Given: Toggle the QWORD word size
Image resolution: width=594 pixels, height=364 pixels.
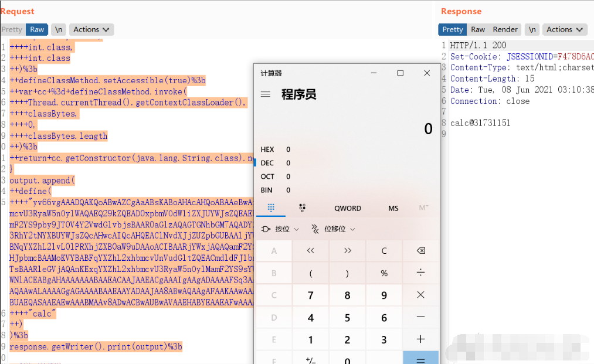Looking at the screenshot, I should 347,208.
